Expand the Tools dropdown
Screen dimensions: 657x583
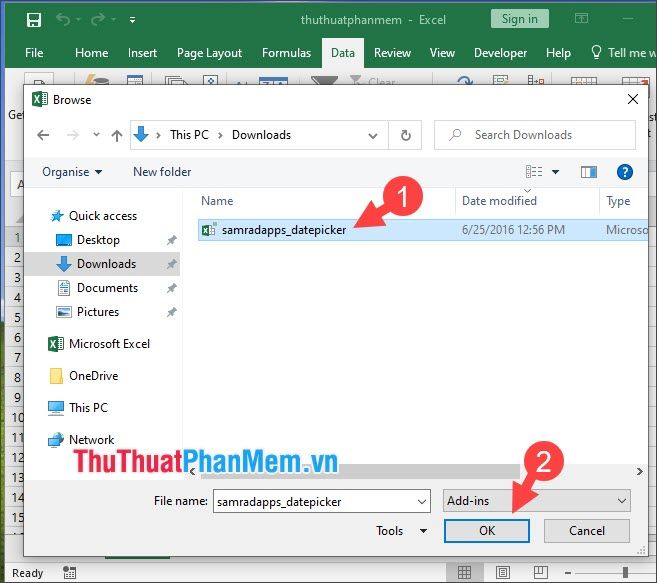tap(402, 531)
